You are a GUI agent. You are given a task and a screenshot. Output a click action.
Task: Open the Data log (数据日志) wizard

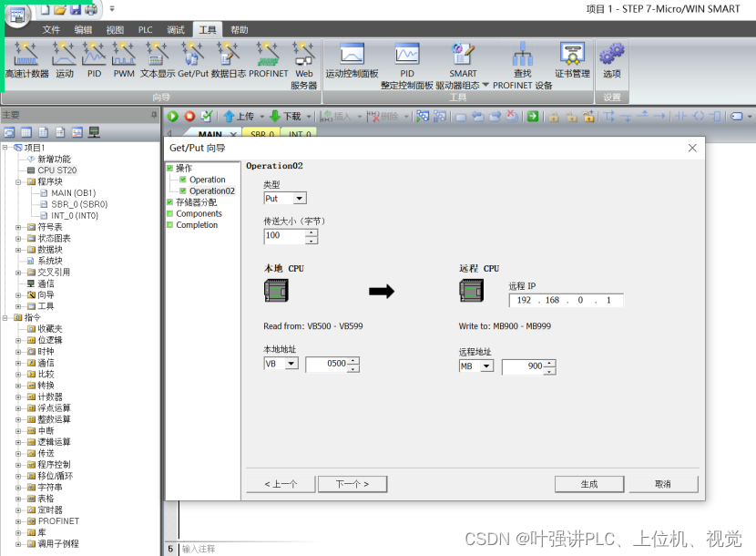[x=228, y=59]
